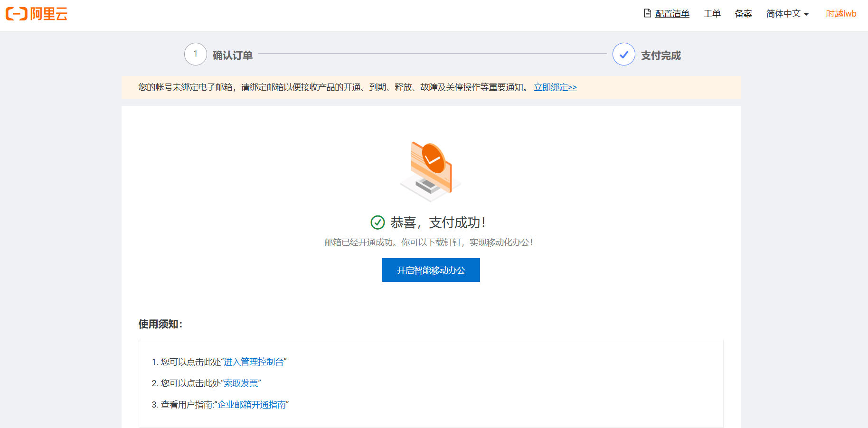Click the document icon beside 配置清单
Screen dimensions: 868x428
[x=647, y=13]
